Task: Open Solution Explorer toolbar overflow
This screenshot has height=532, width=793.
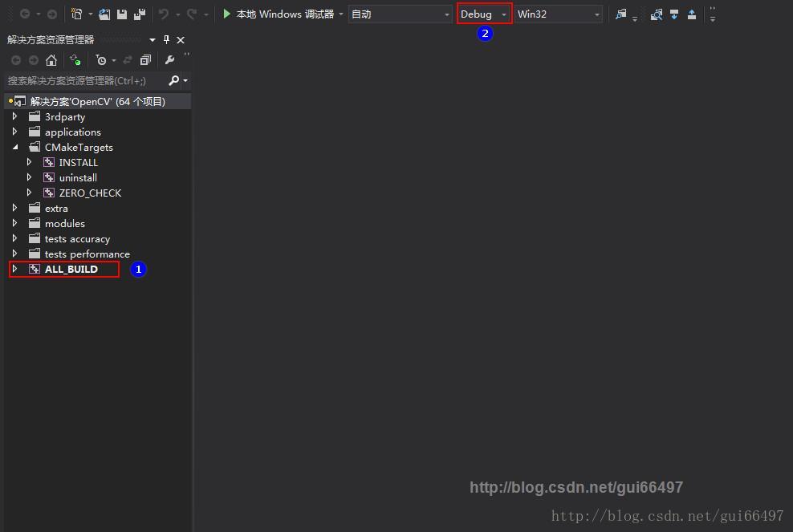Action: [x=187, y=55]
